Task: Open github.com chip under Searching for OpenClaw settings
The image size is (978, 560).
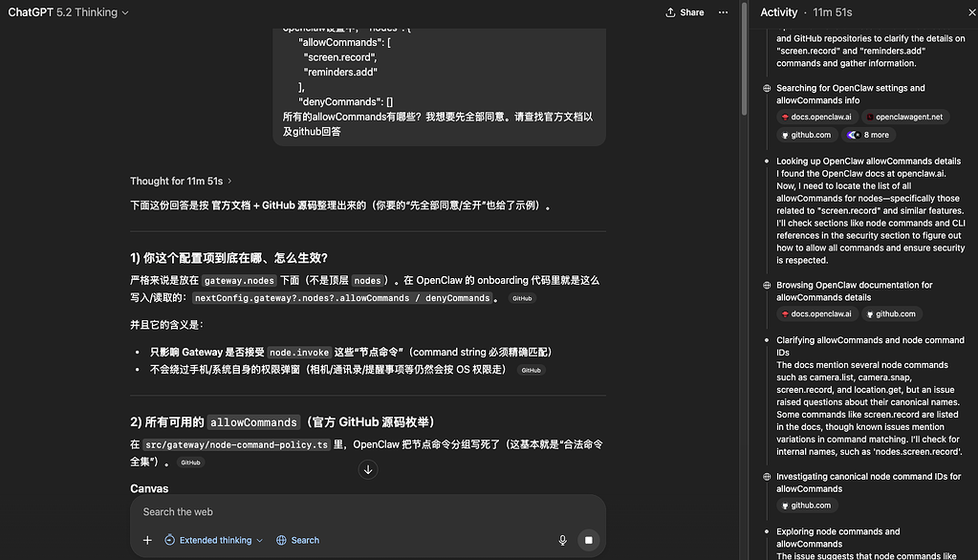Action: [806, 135]
